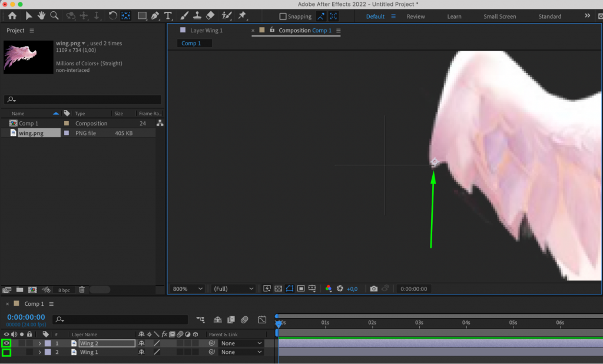Change Parent & Link for Wing 2 from None
Viewport: 603px width, 364px height.
[241, 343]
